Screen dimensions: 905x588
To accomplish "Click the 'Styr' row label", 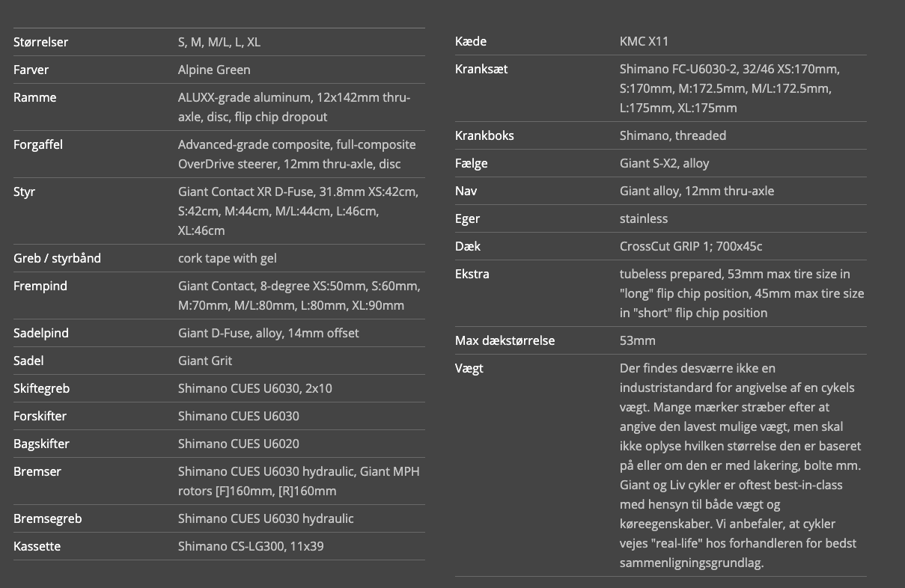I will 24,192.
